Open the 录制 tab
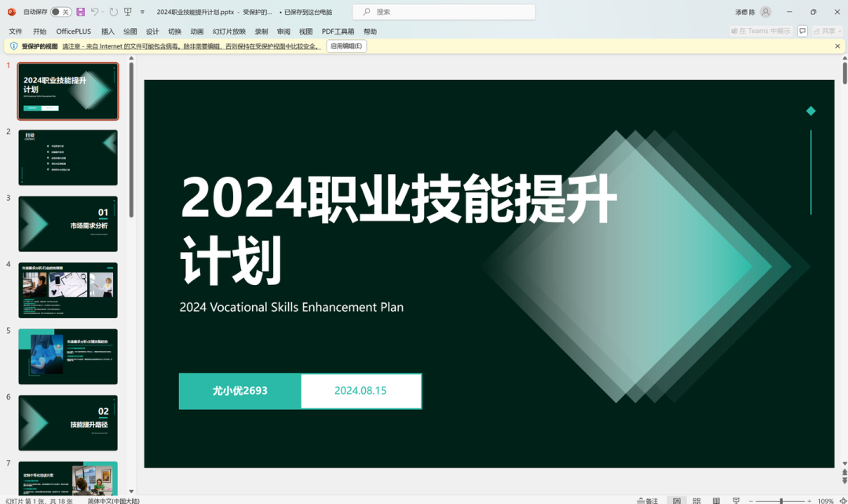 point(261,31)
